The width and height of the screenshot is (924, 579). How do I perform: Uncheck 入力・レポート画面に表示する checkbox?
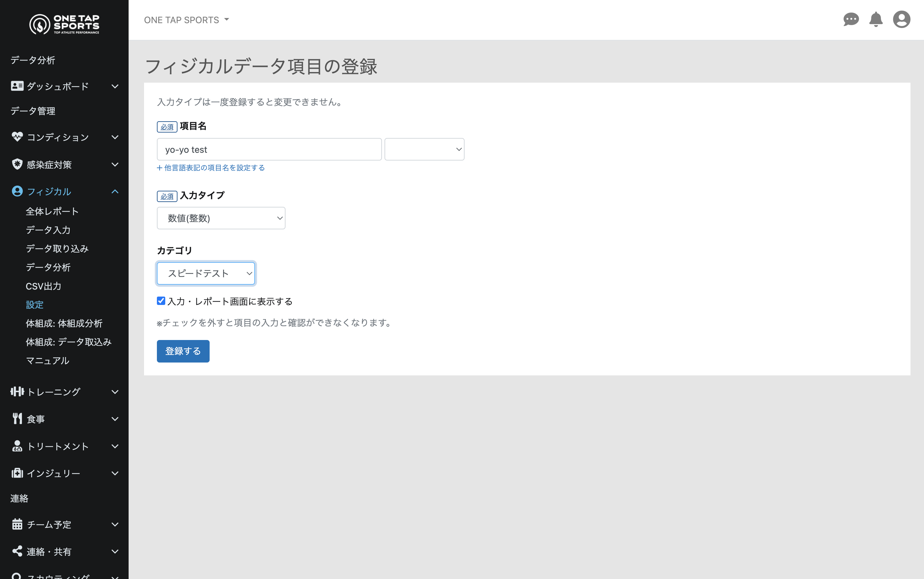[x=161, y=301]
